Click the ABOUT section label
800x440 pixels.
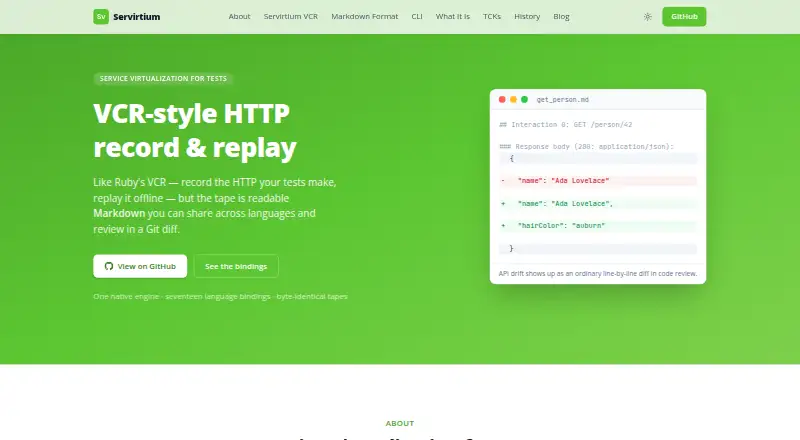(x=399, y=423)
